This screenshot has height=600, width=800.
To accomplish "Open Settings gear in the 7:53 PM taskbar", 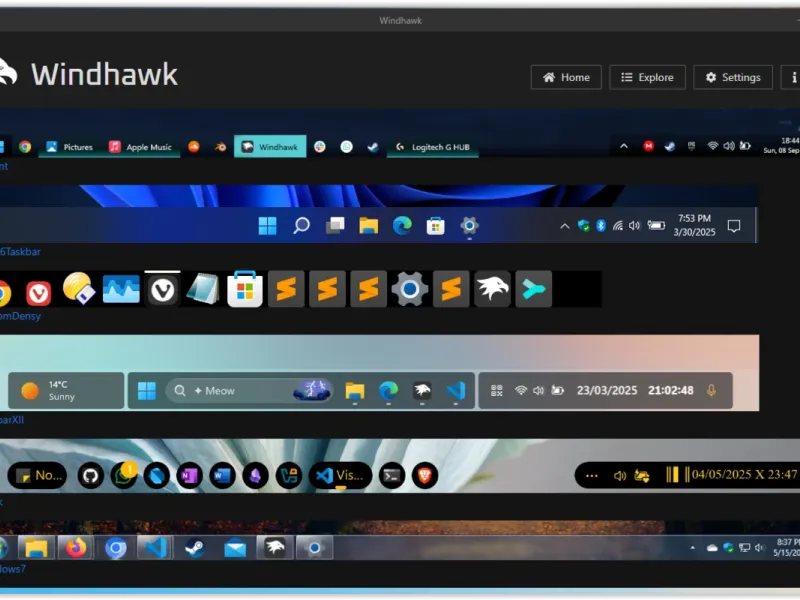I will point(469,226).
